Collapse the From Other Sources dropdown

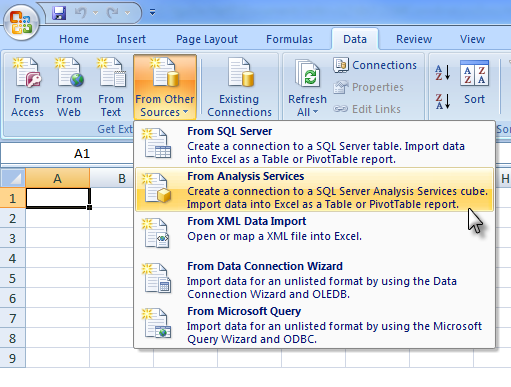click(165, 87)
